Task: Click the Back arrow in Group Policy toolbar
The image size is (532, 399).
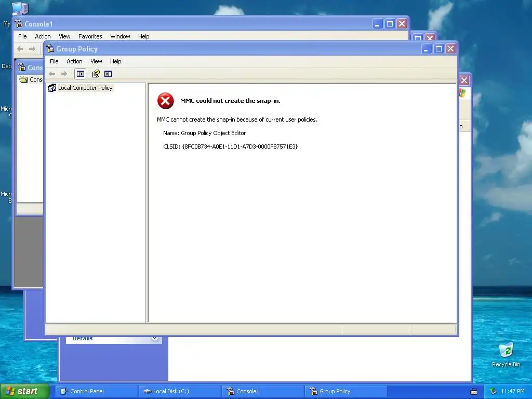Action: (x=52, y=74)
